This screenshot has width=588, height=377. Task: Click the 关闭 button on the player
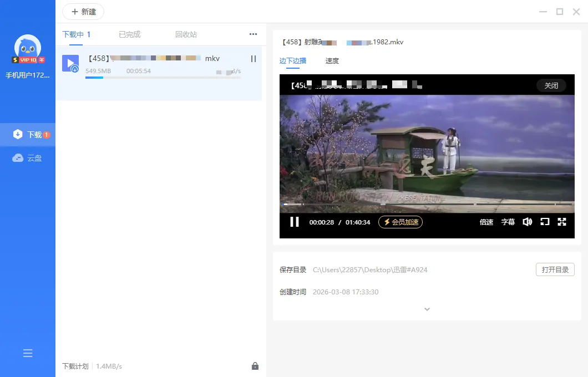tap(551, 85)
